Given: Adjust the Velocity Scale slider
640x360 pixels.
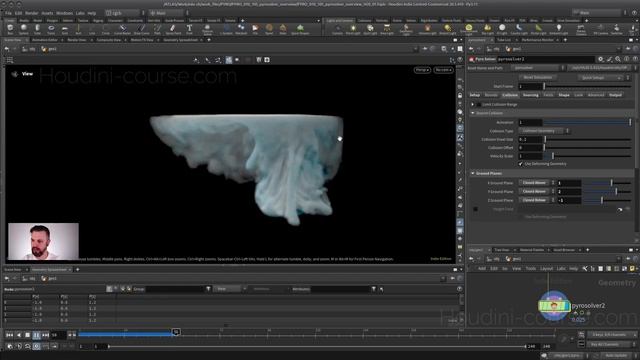Looking at the screenshot, I should pyautogui.click(x=587, y=156).
